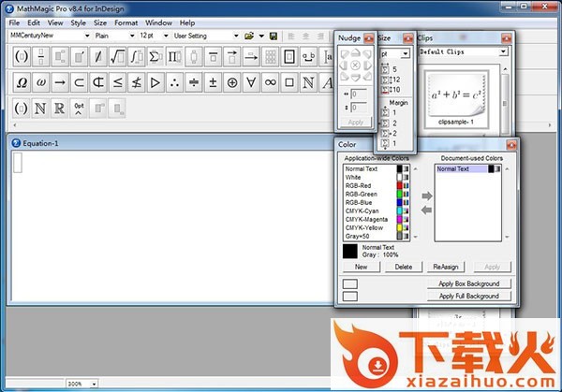562x392 pixels.
Task: Insert a fraction template
Action: coord(41,56)
